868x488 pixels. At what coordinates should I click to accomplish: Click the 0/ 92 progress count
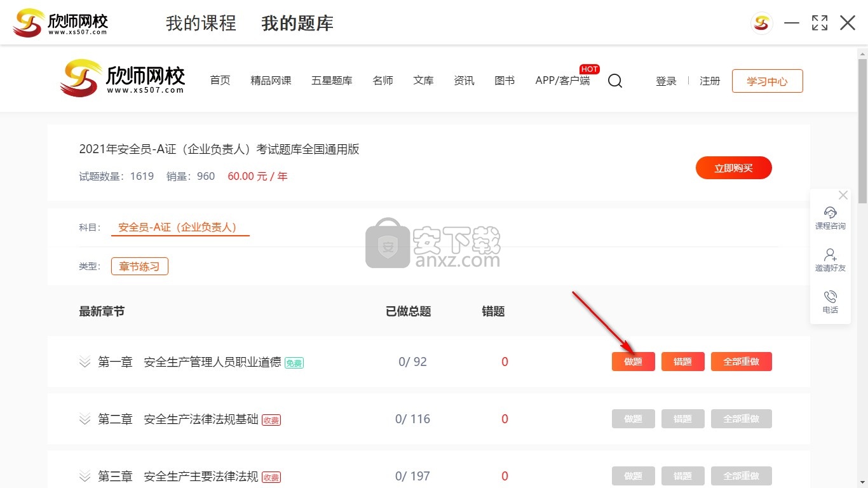coord(412,362)
